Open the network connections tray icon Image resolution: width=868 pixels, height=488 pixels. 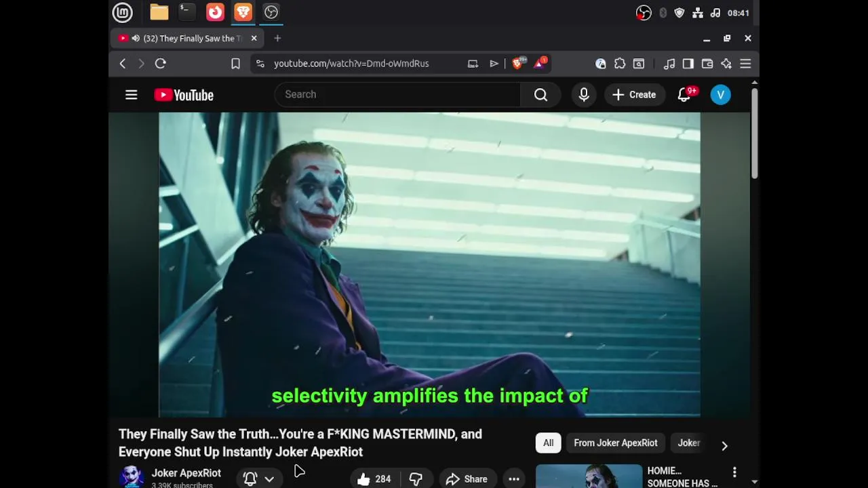coord(698,13)
